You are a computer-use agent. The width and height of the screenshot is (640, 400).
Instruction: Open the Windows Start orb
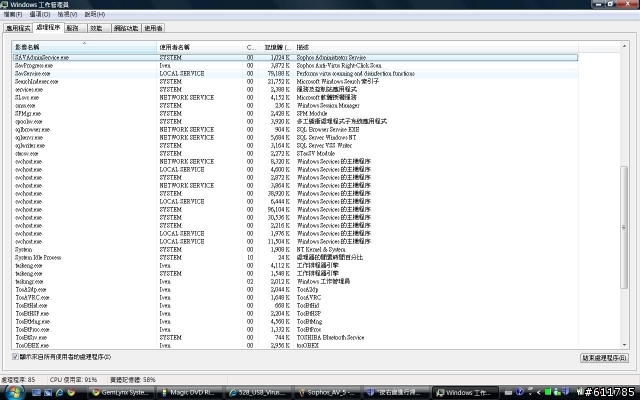pos(13,392)
